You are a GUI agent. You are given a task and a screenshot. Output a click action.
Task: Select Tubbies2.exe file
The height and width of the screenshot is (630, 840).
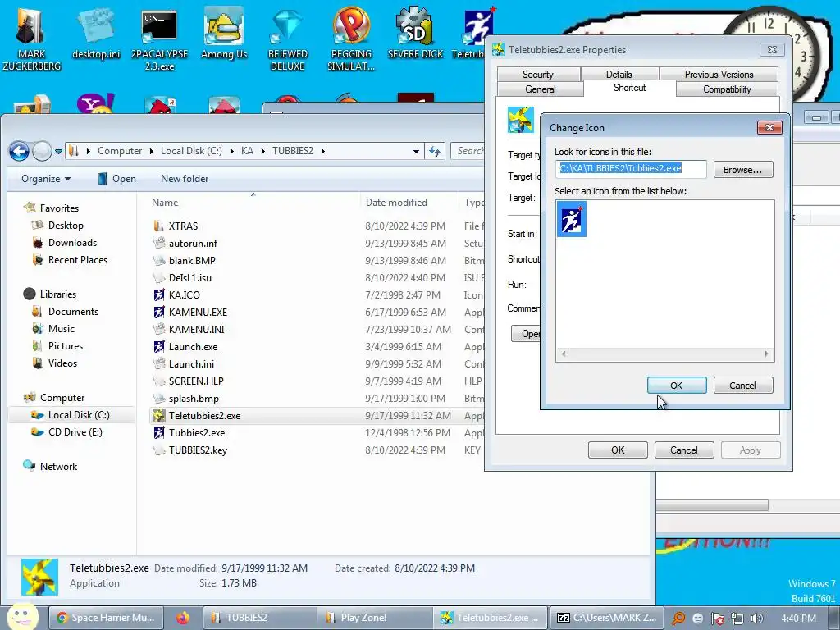197,433
